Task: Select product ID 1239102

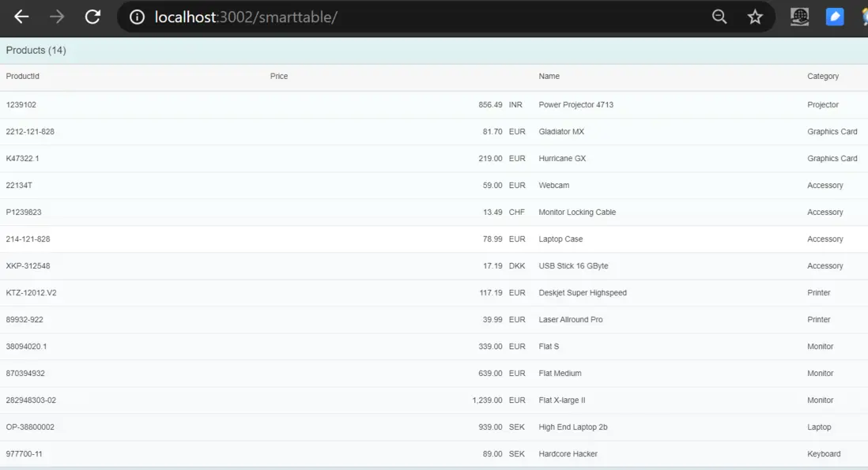Action: 21,104
